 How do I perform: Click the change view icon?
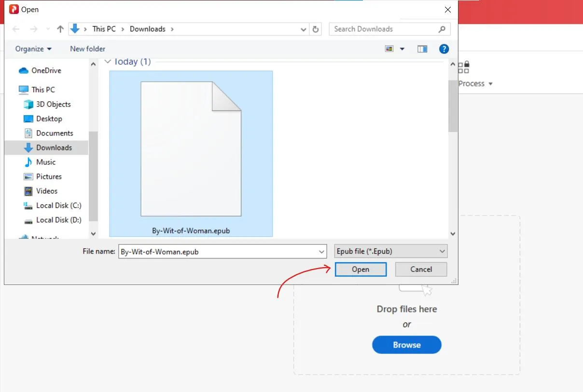click(x=389, y=49)
